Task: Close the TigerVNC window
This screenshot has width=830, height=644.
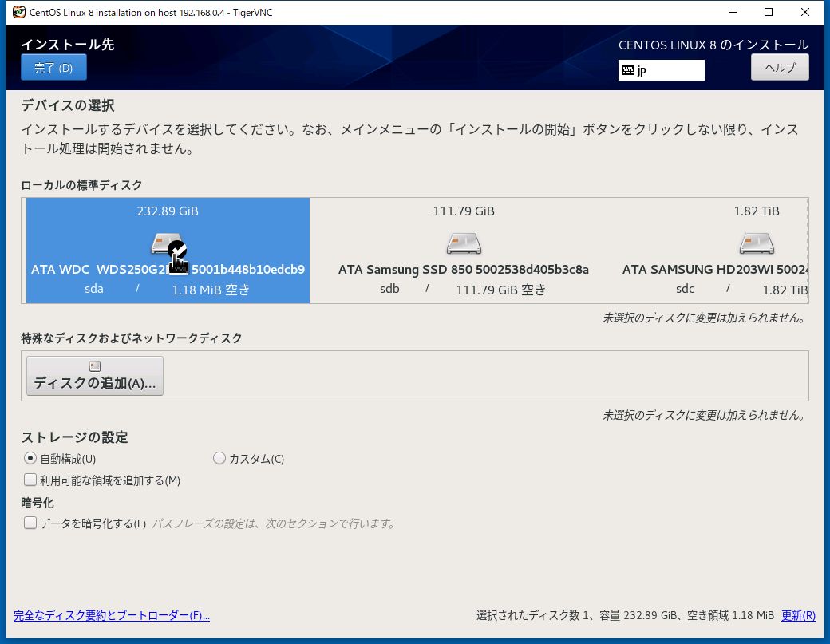Action: [x=805, y=12]
